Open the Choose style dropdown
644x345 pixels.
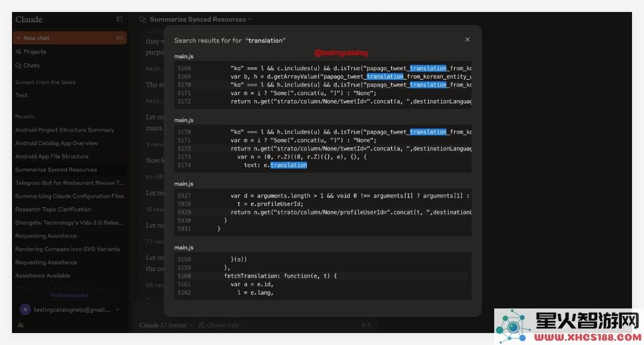[222, 325]
